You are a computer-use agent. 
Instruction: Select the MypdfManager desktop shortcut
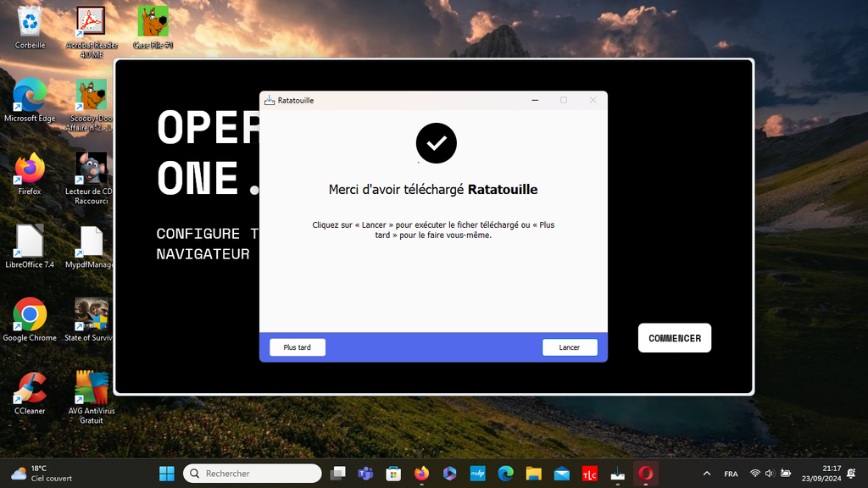[x=90, y=247]
